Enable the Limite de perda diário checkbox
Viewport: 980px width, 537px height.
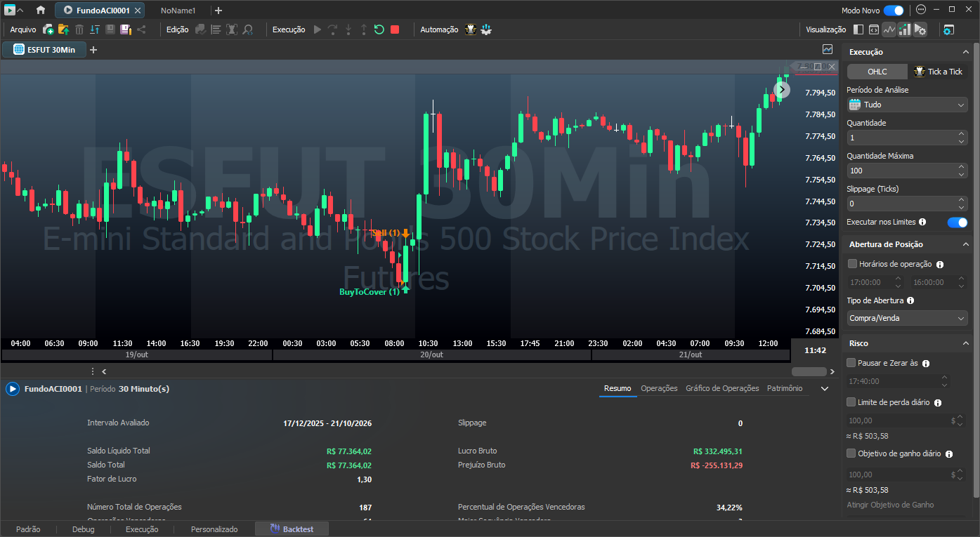coord(851,402)
